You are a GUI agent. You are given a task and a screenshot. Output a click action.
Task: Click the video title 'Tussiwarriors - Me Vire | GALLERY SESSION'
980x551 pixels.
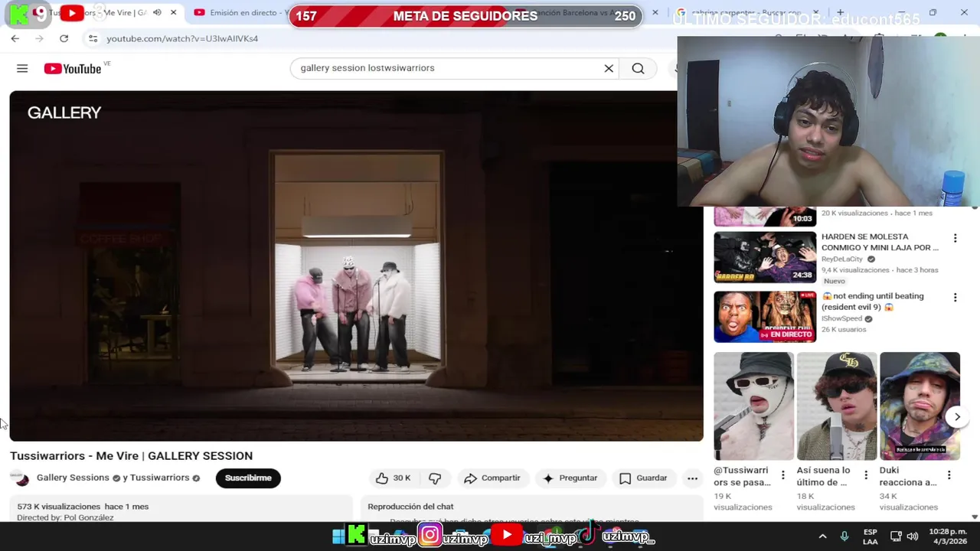[131, 456]
